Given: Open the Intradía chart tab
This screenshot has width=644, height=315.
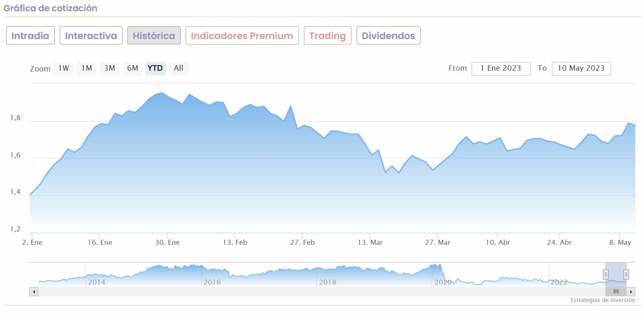Looking at the screenshot, I should [30, 36].
